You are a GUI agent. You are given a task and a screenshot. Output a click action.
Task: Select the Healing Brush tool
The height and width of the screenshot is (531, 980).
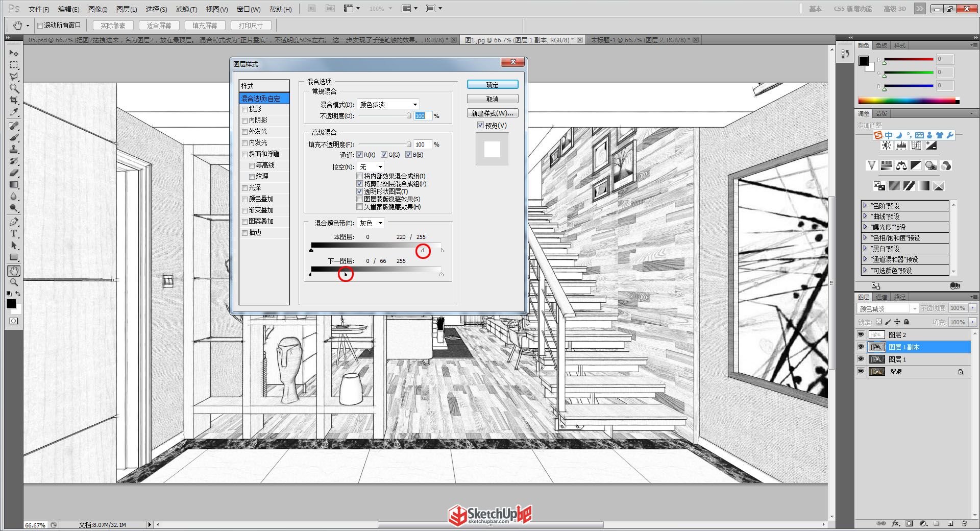click(x=14, y=126)
